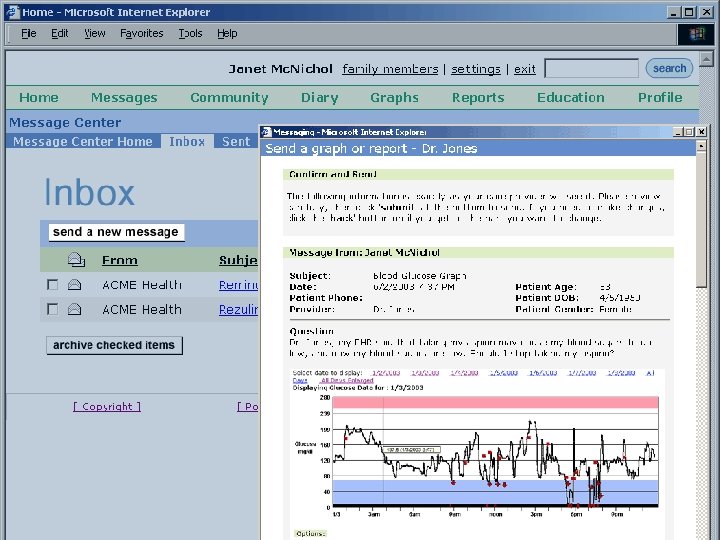Click the All Days Enlarged link

(347, 380)
